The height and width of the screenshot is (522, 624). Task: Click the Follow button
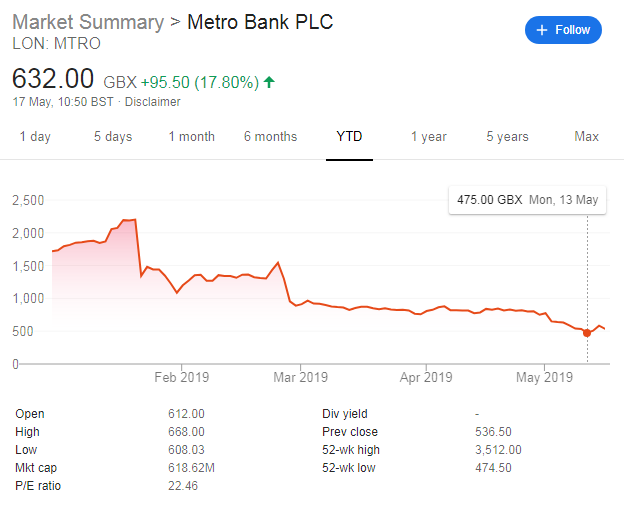point(563,30)
